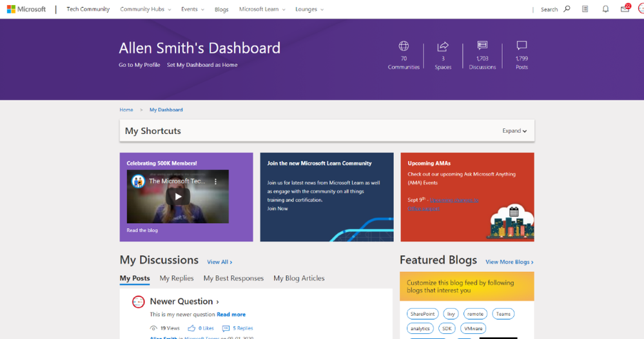Open the Lounges dropdown menu
Screen dimensions: 644x339
click(309, 9)
